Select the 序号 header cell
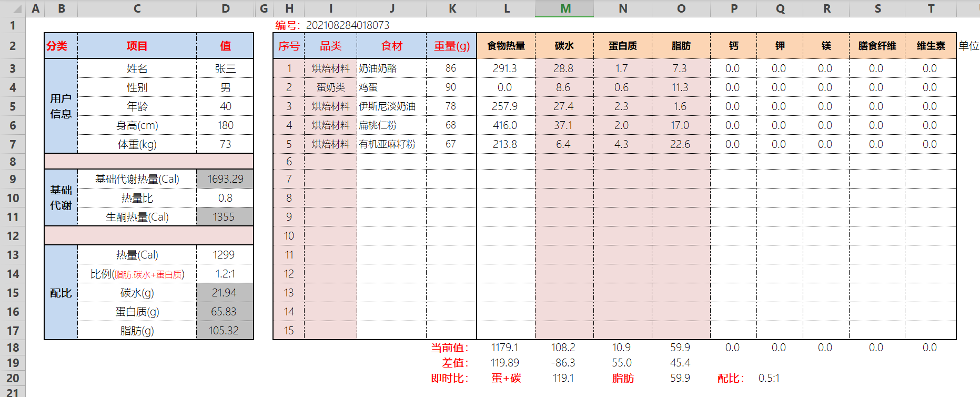This screenshot has height=397, width=980. coord(289,46)
